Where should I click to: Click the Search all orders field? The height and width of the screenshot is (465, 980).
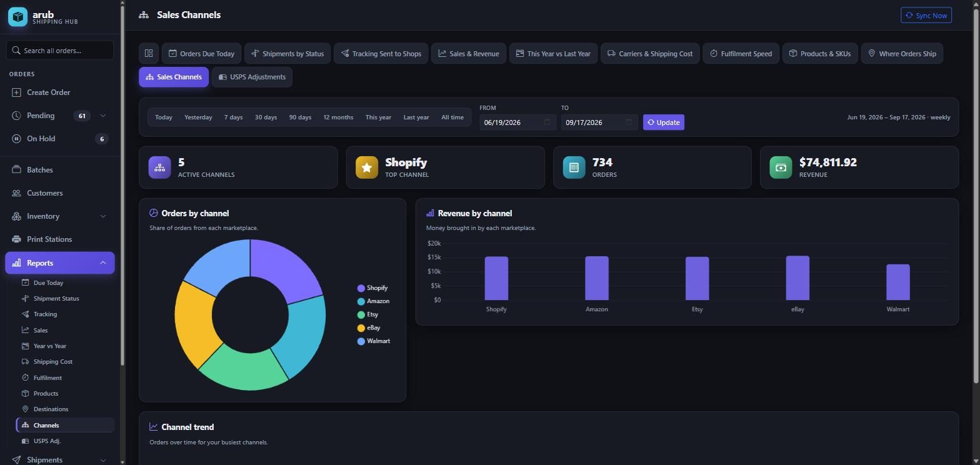click(60, 50)
